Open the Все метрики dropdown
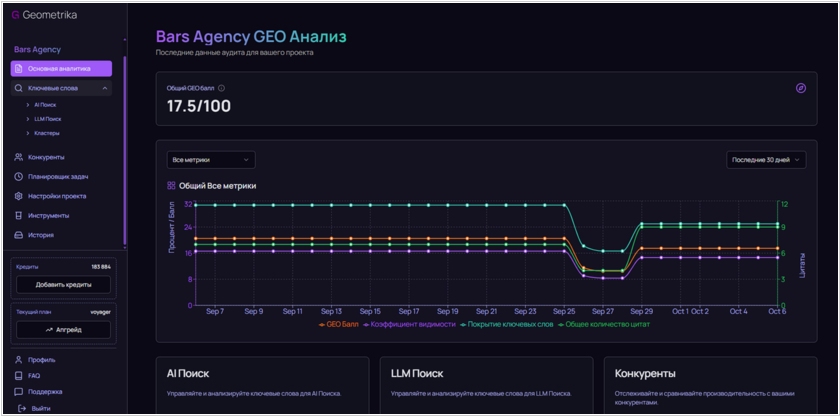840x416 pixels. click(x=211, y=160)
